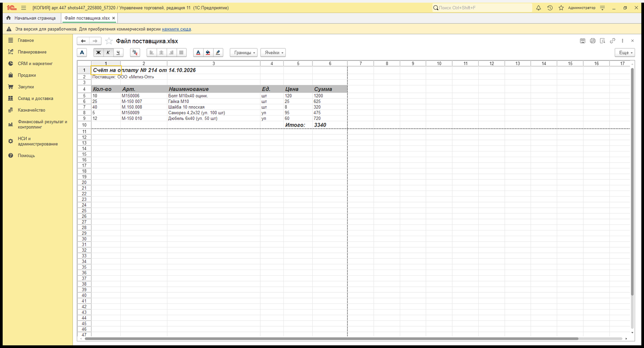This screenshot has width=644, height=348.
Task: Open the Закупки section
Action: coord(26,87)
